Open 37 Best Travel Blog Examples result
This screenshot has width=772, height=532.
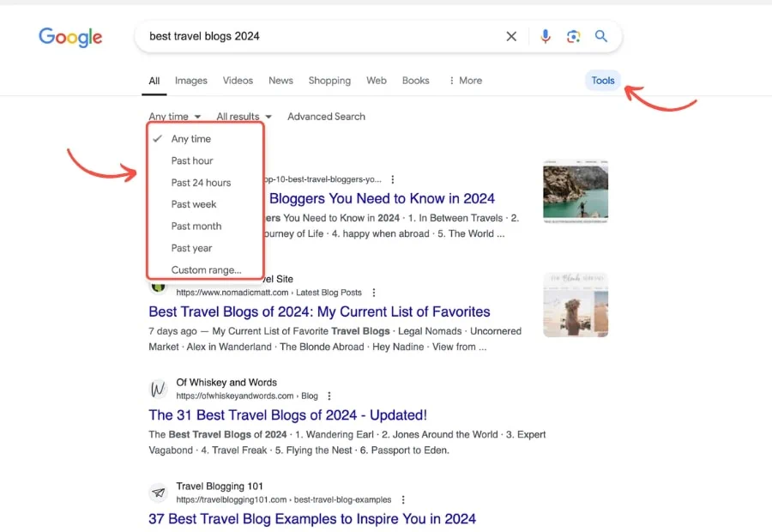[x=312, y=518]
